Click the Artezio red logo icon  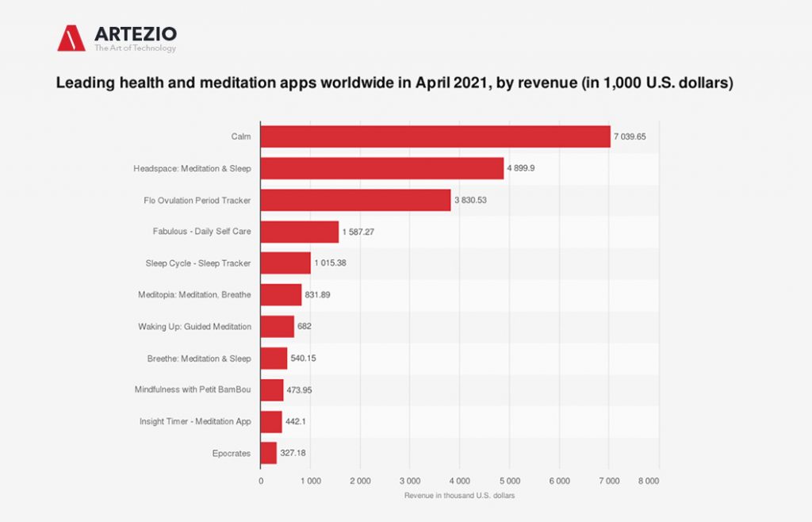(71, 37)
